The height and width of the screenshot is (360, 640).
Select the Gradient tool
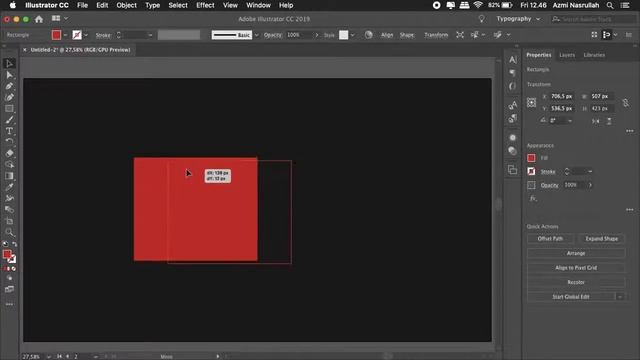tap(9, 176)
